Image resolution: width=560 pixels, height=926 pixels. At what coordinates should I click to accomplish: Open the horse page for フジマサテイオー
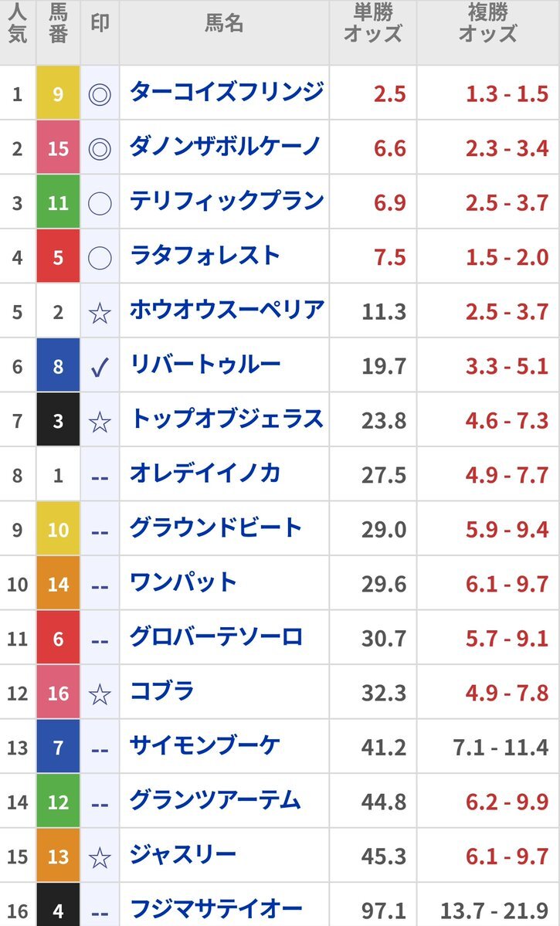[216, 910]
